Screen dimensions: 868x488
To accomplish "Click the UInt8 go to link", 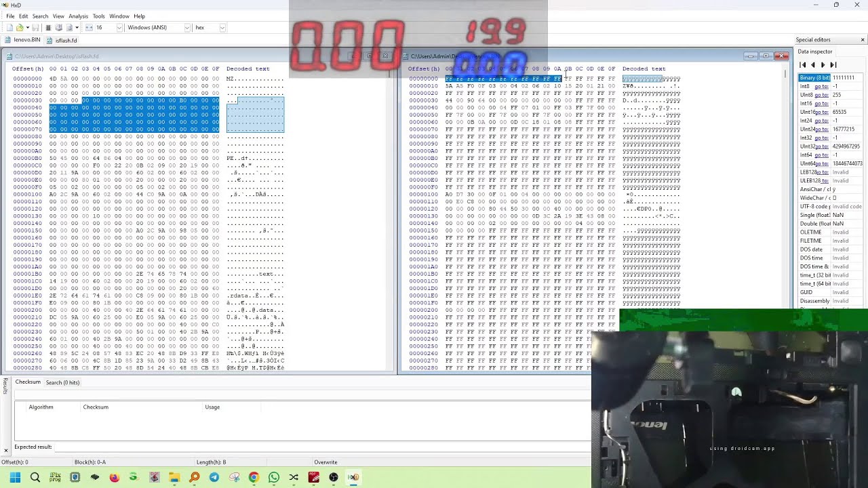I will [x=821, y=95].
